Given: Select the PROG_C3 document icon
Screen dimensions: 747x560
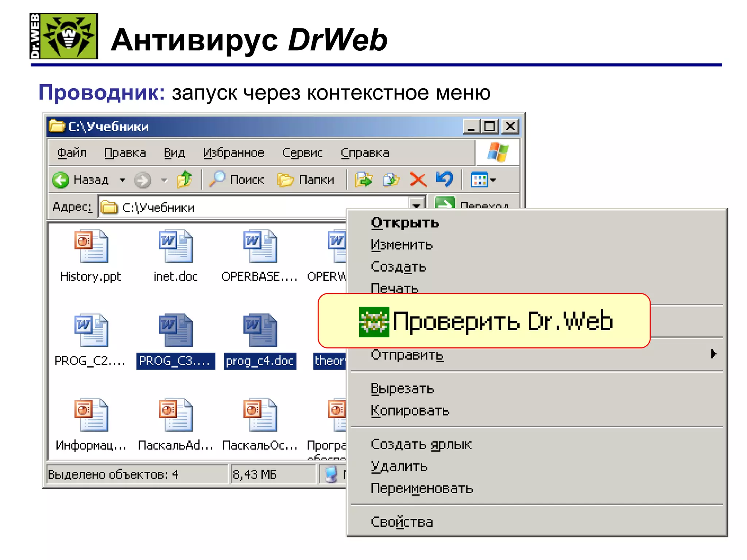Looking at the screenshot, I should (176, 330).
